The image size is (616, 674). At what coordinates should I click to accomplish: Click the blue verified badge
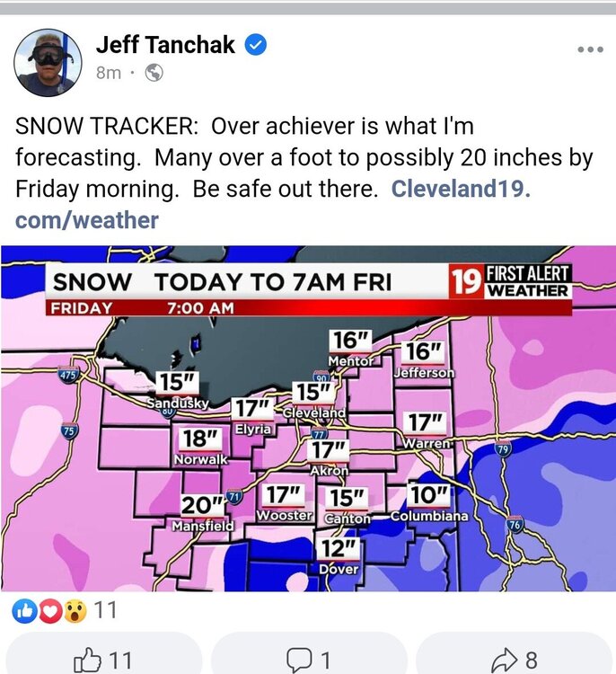pyautogui.click(x=256, y=45)
